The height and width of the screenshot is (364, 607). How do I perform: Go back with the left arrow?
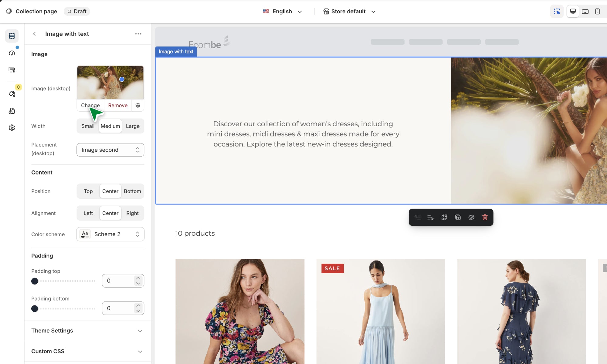35,34
